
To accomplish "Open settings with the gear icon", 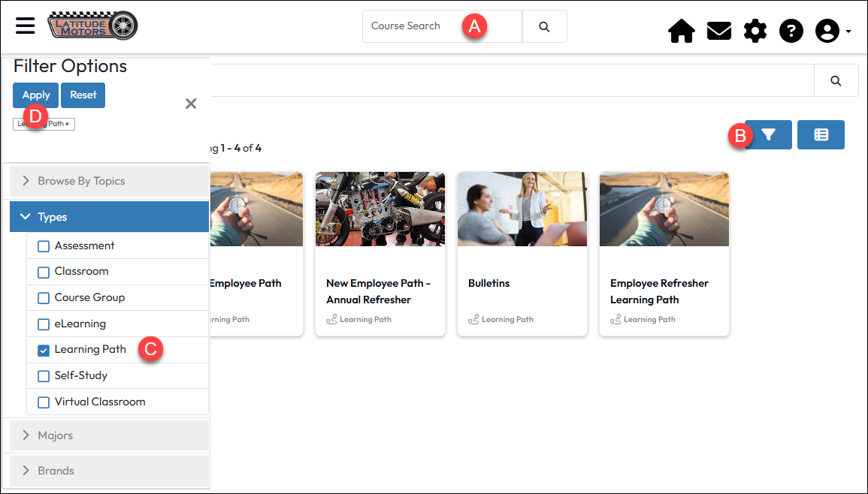I will pyautogui.click(x=755, y=31).
